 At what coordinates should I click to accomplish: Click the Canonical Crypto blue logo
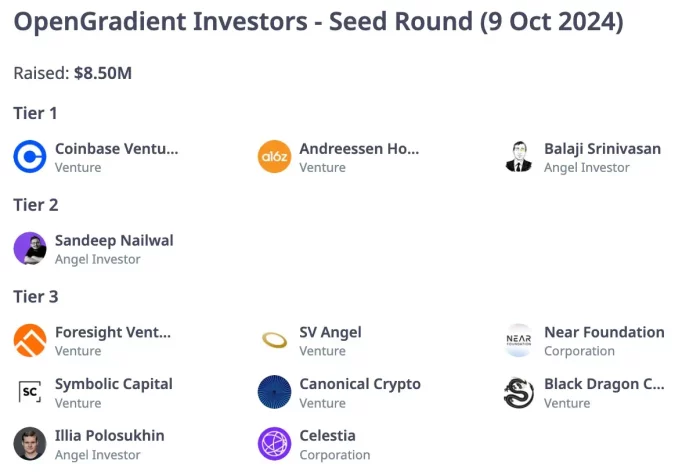pos(274,392)
